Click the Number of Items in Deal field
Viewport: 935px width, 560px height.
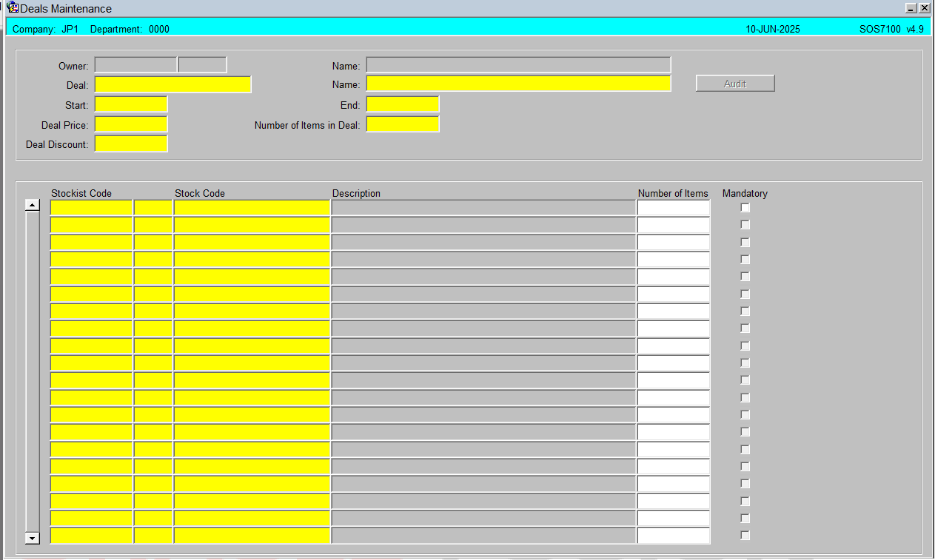[403, 124]
